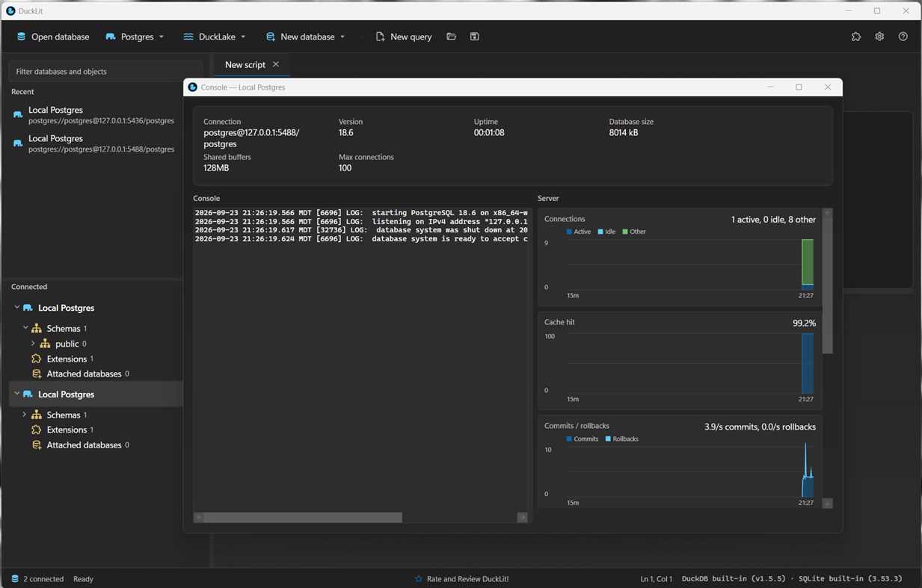Create a New query

tap(404, 37)
